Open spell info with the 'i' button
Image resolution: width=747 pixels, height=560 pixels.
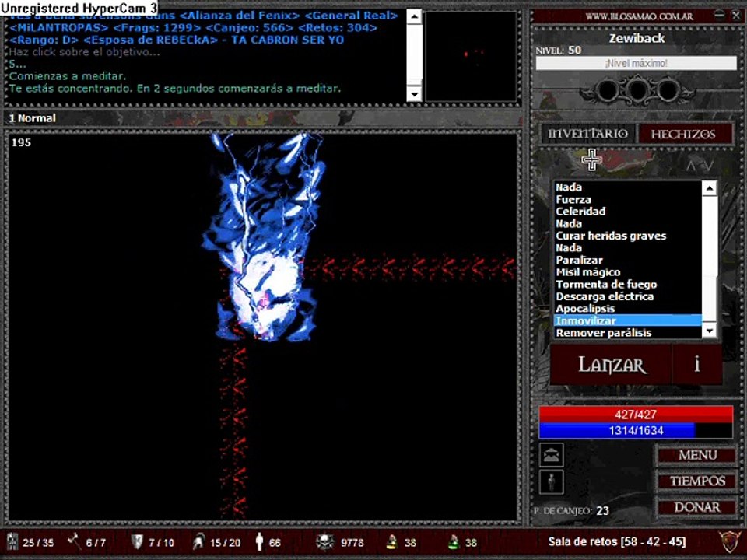697,365
